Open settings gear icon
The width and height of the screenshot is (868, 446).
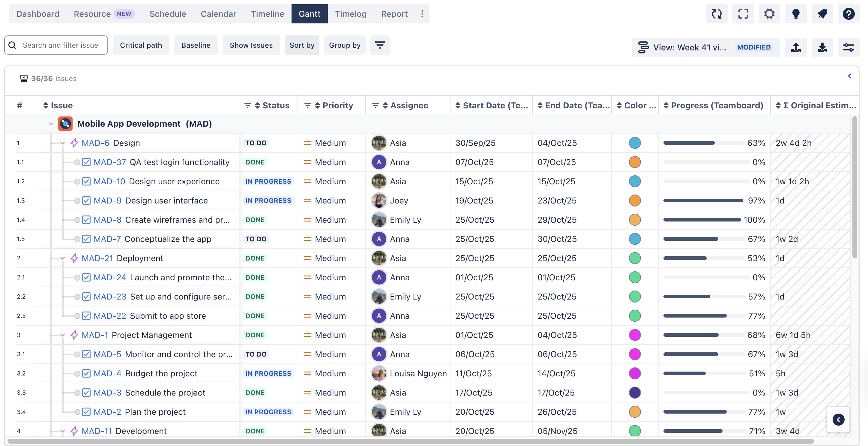pyautogui.click(x=769, y=14)
